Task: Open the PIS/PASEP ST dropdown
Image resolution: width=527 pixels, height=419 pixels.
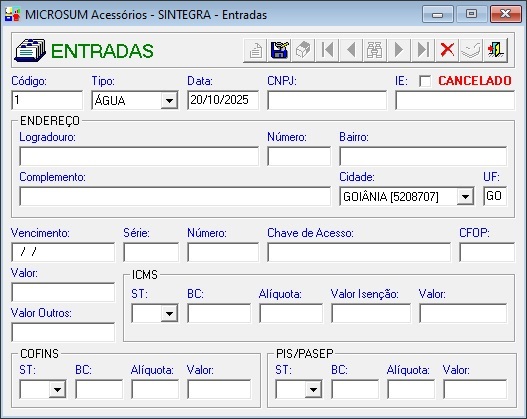Action: (x=313, y=389)
